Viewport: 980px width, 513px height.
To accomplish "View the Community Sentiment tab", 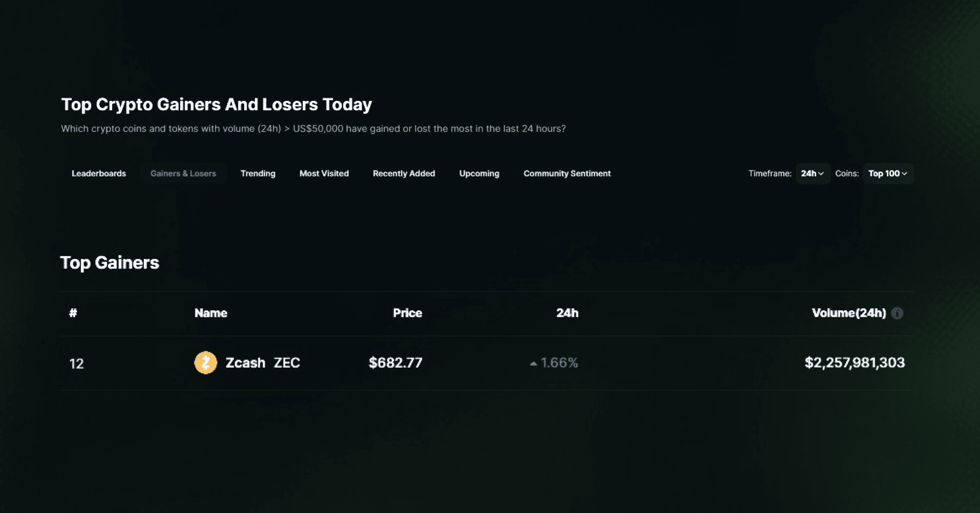I will pyautogui.click(x=567, y=174).
